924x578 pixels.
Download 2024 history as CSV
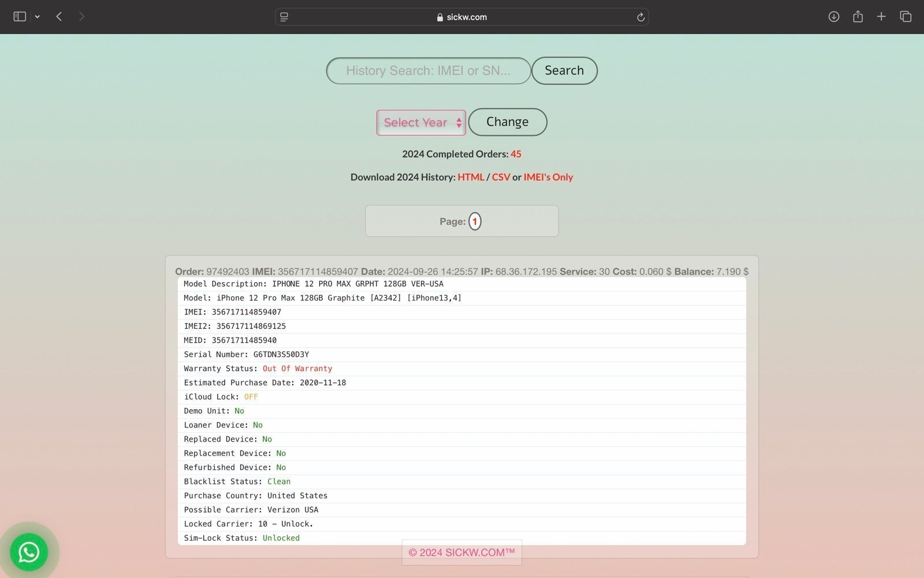(501, 177)
